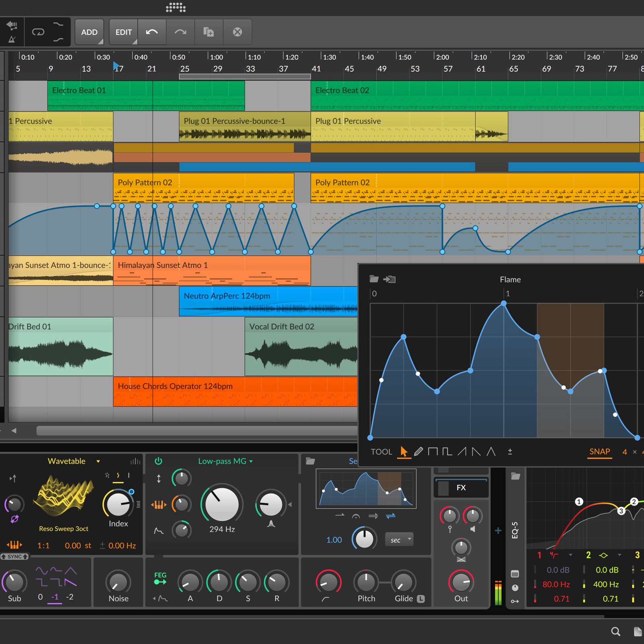The width and height of the screenshot is (644, 644).
Task: Click the FX chain slot
Action: pos(461,488)
